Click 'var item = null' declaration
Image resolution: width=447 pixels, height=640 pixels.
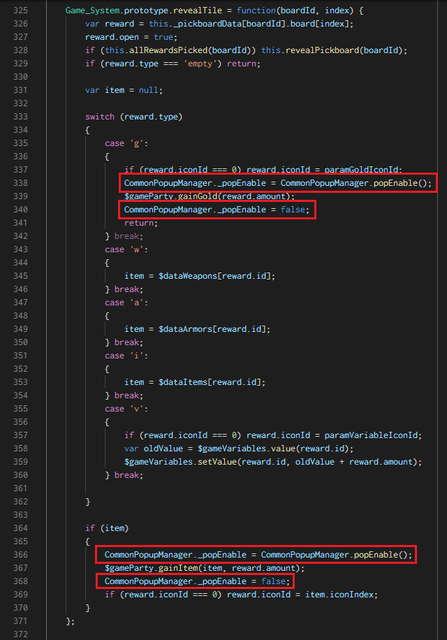(x=122, y=90)
